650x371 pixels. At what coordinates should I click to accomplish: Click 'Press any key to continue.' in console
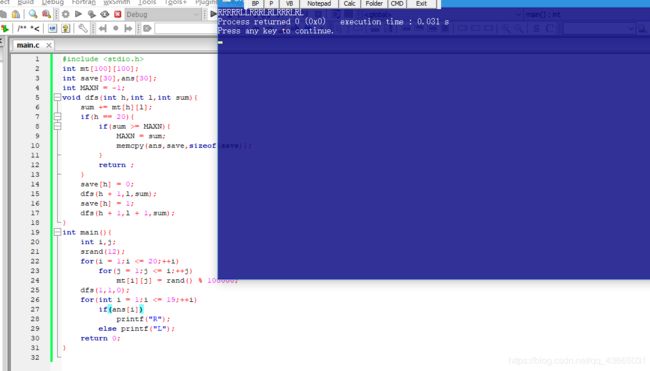[276, 31]
